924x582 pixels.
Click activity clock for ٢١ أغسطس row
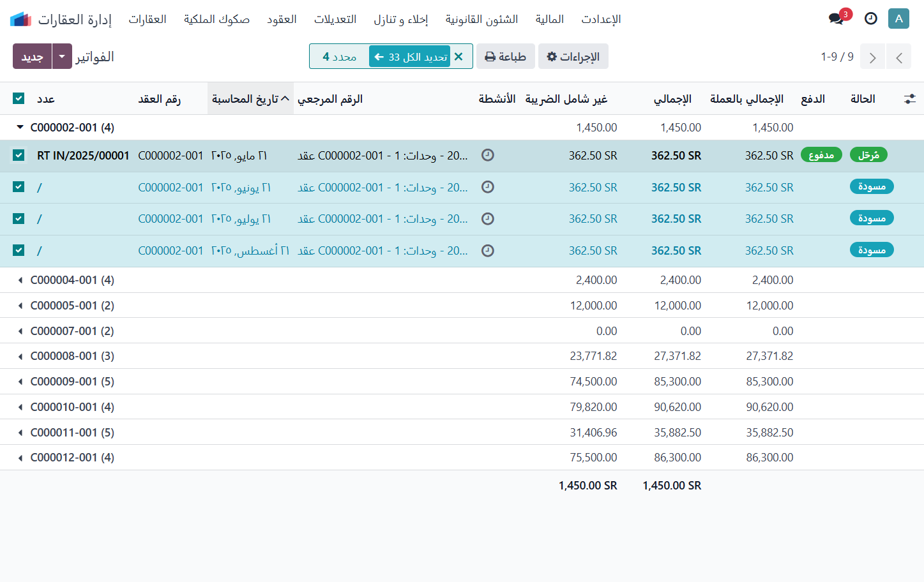[x=488, y=251]
